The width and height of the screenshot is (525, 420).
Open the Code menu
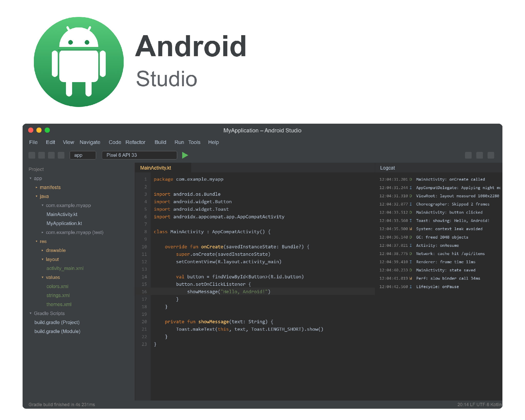tap(115, 142)
